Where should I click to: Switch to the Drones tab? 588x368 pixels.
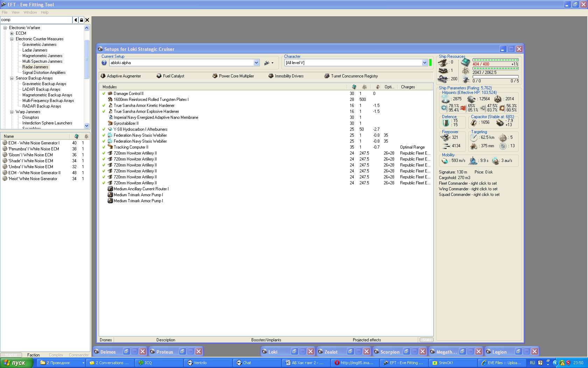[106, 340]
